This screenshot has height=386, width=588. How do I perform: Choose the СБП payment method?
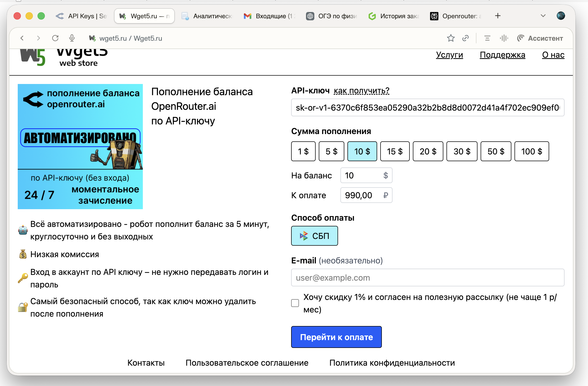pyautogui.click(x=315, y=236)
